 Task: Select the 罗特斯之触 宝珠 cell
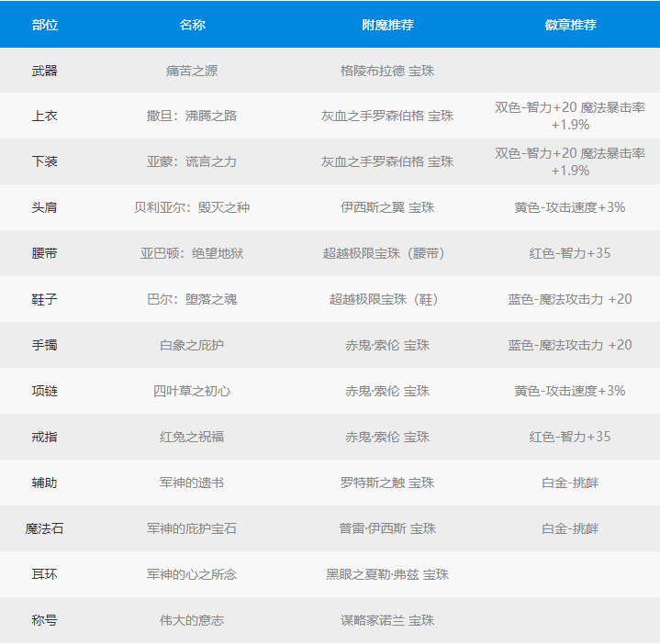pos(387,483)
